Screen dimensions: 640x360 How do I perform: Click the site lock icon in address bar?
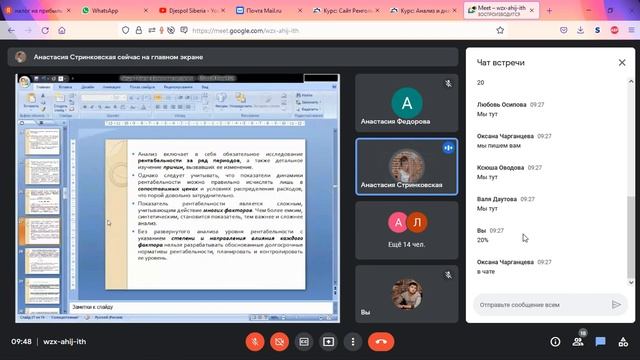pos(139,30)
